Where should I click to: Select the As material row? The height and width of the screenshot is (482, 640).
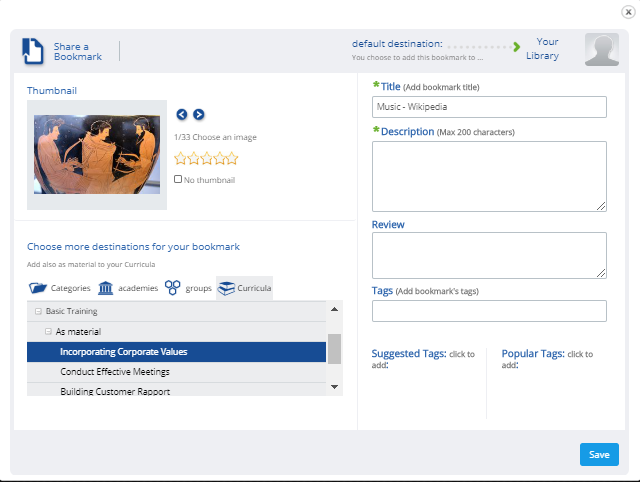pyautogui.click(x=176, y=331)
